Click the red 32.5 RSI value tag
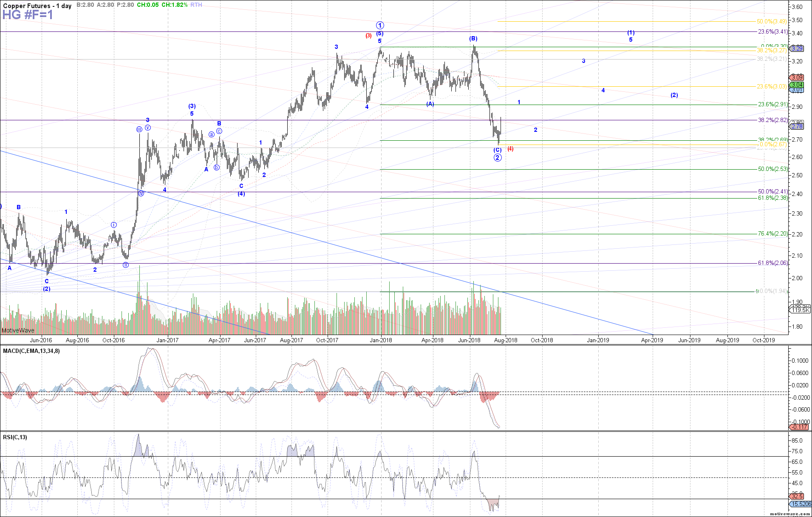This screenshot has width=812, height=517. click(x=797, y=496)
